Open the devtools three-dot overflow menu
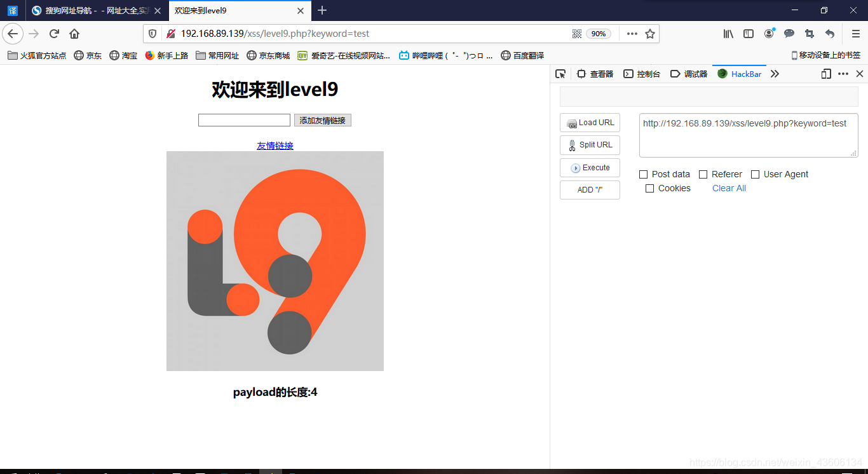Image resolution: width=868 pixels, height=474 pixels. tap(843, 74)
